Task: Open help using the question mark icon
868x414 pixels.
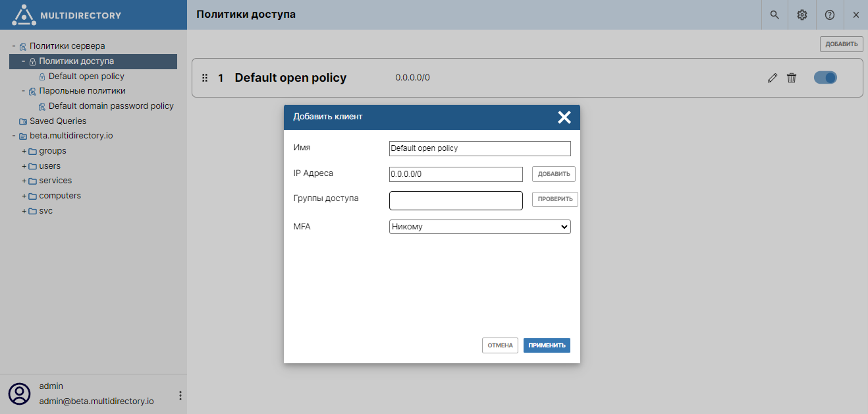Action: tap(830, 15)
